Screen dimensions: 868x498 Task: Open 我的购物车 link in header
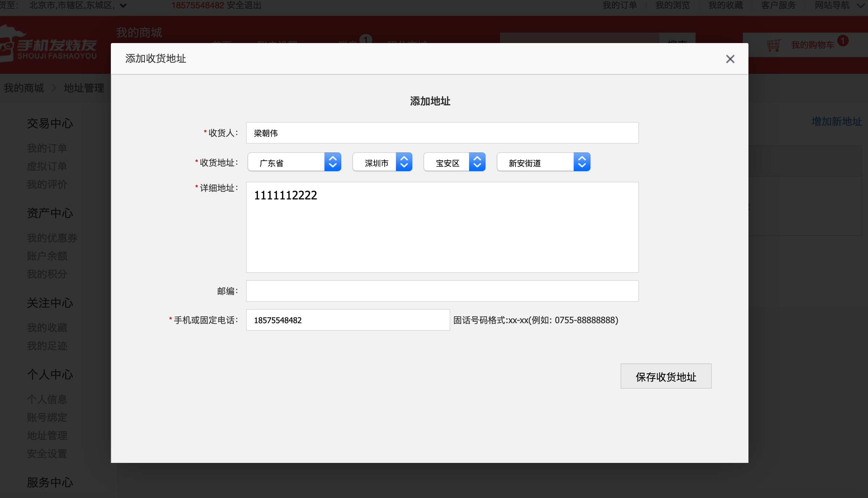(813, 45)
